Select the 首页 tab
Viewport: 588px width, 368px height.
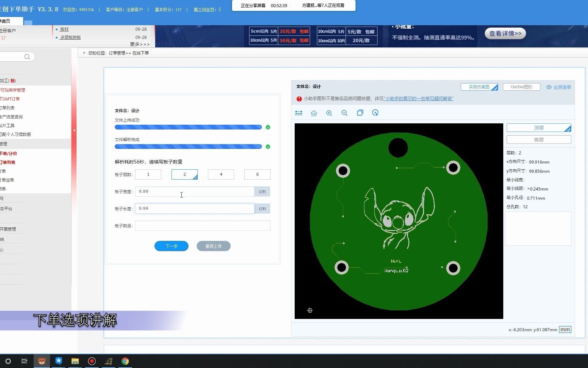point(11,21)
